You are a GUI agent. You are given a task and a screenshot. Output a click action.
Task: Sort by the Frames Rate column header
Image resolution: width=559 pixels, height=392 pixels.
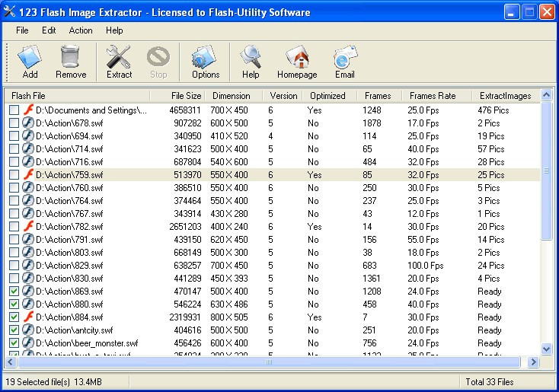pyautogui.click(x=436, y=95)
